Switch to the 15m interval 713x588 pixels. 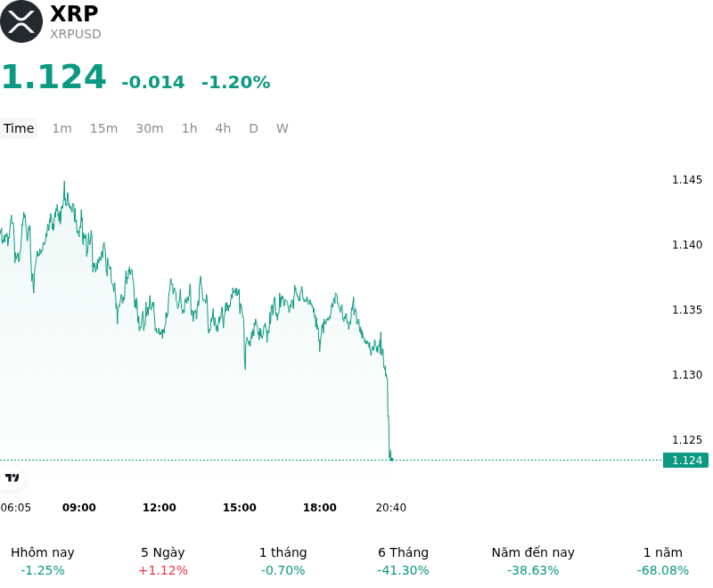tap(103, 128)
